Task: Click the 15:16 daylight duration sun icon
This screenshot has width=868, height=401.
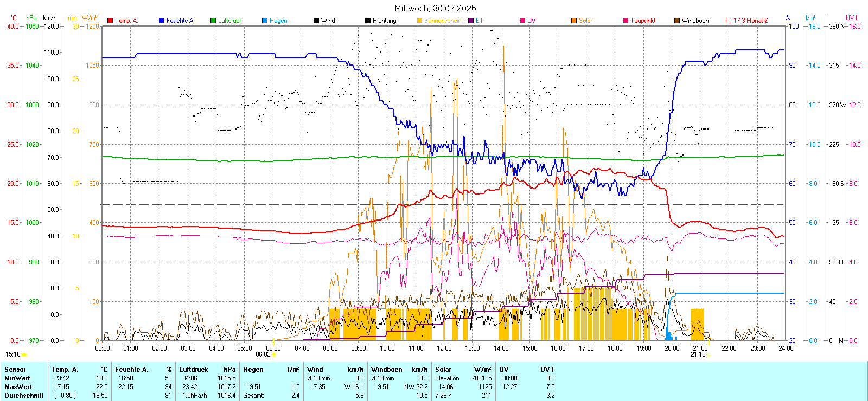Action: [24, 354]
